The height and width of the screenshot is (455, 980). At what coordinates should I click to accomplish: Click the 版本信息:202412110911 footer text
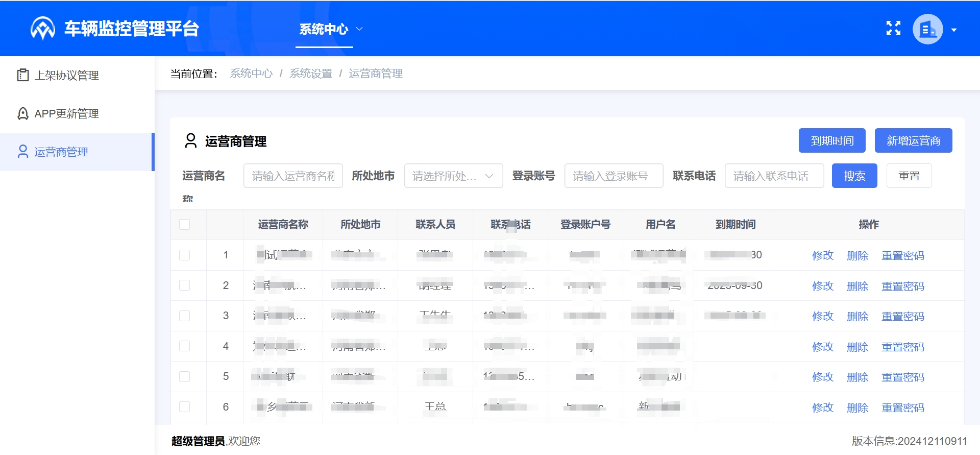910,441
